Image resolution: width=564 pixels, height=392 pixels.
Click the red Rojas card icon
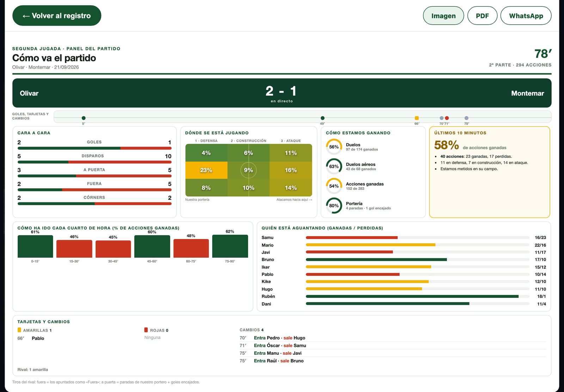click(146, 330)
